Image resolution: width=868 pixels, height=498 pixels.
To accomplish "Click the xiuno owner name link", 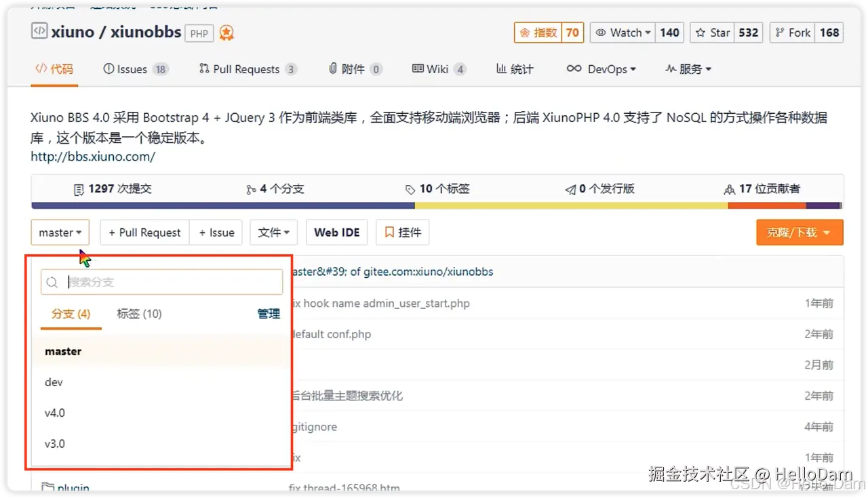I will (73, 32).
